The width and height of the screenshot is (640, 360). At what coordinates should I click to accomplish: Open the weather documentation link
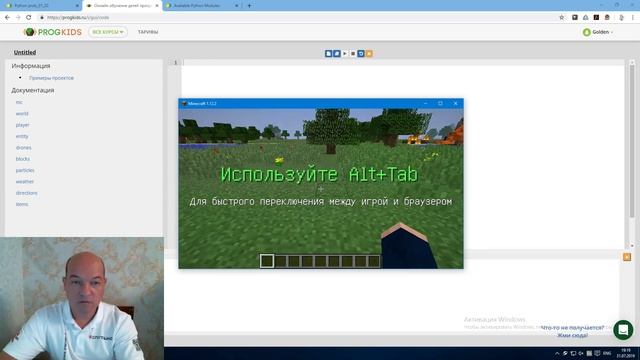[x=25, y=181]
